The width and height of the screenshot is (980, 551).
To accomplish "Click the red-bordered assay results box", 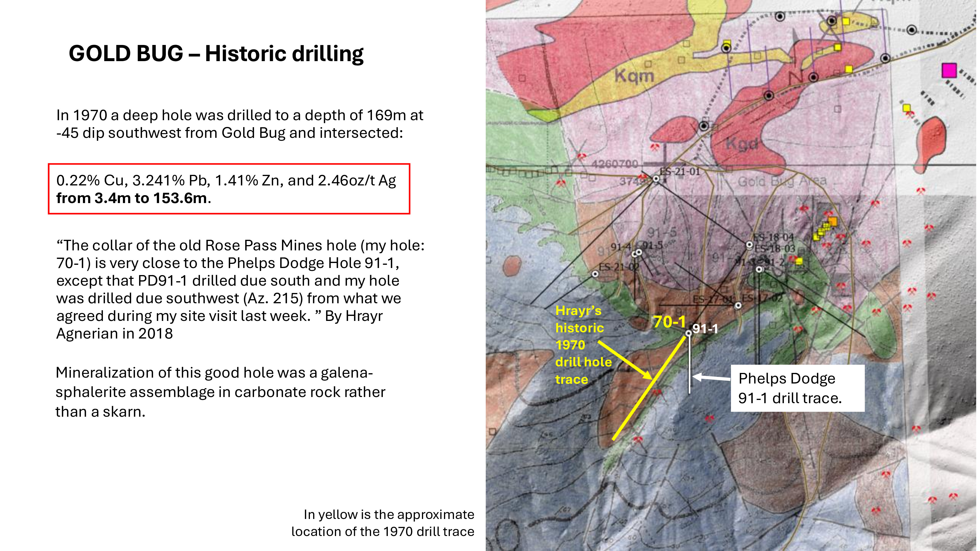I will coord(229,189).
